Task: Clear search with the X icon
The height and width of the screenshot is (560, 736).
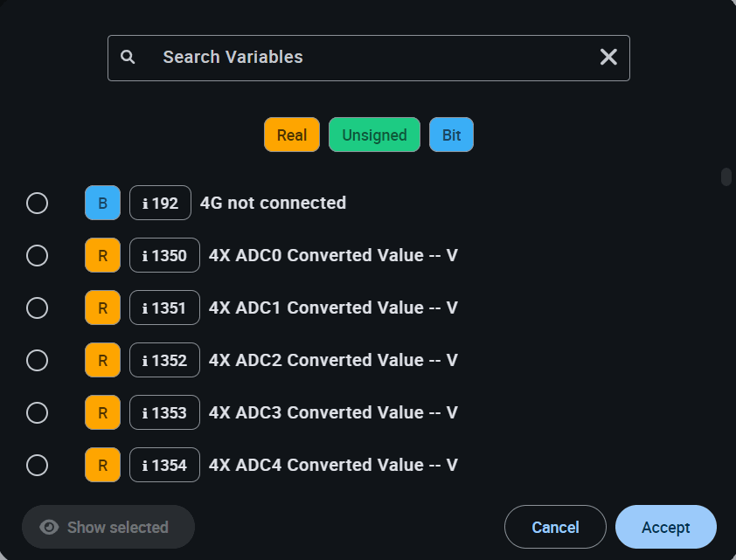Action: pyautogui.click(x=608, y=57)
